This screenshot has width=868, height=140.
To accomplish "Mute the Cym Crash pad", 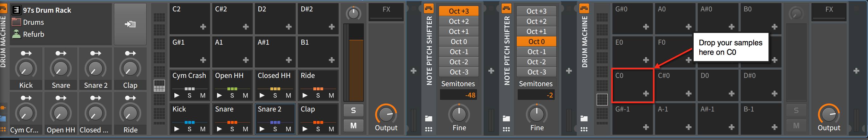I will pos(202,95).
